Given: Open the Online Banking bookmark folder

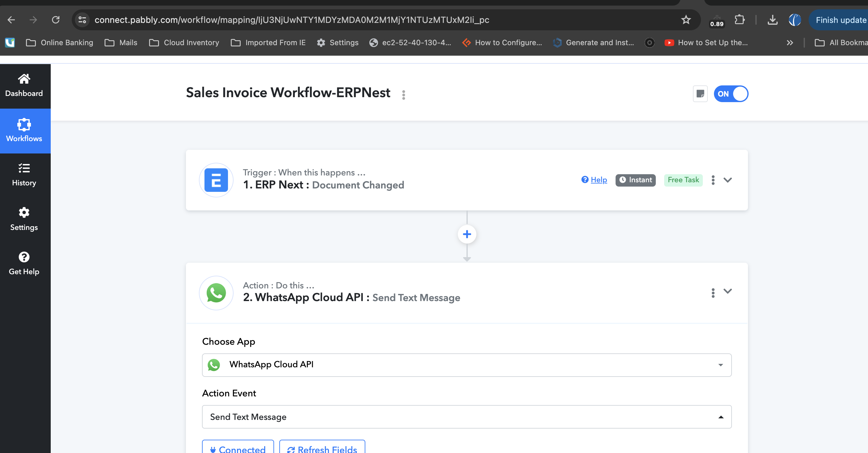Looking at the screenshot, I should pos(60,42).
